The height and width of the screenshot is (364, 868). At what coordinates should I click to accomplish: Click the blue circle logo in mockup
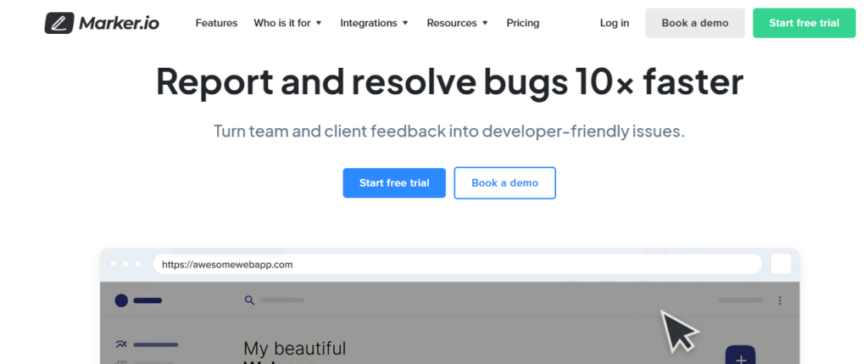click(121, 300)
